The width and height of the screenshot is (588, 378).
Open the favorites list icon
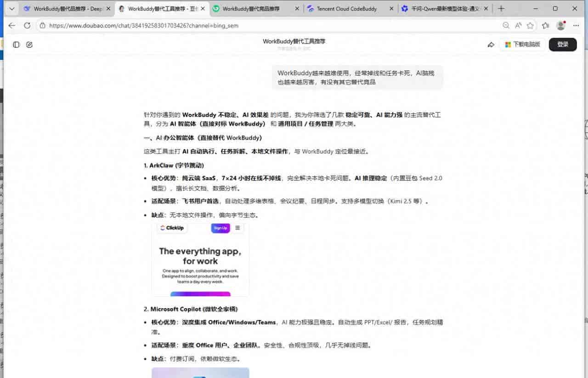[546, 26]
